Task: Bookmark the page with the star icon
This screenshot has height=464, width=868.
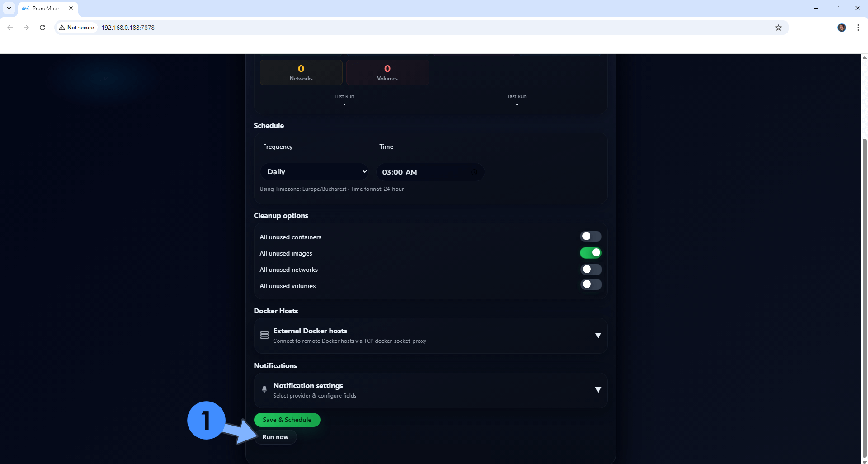Action: [x=778, y=28]
